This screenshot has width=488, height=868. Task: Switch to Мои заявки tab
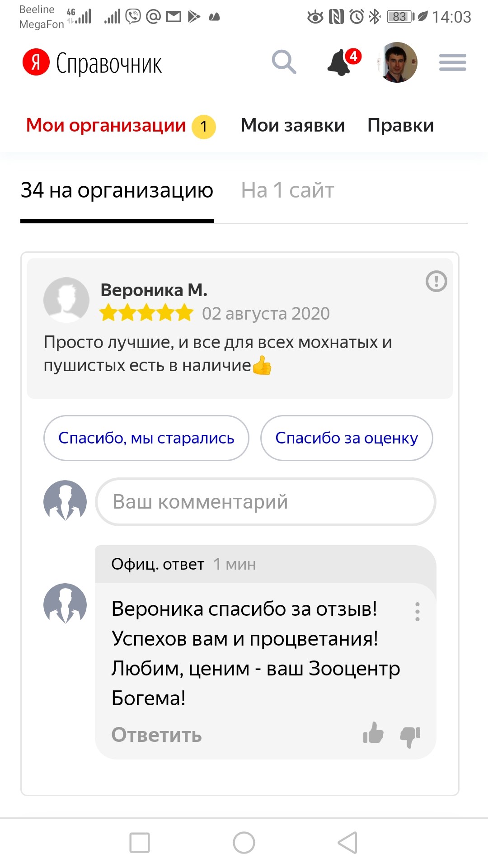[x=293, y=125]
